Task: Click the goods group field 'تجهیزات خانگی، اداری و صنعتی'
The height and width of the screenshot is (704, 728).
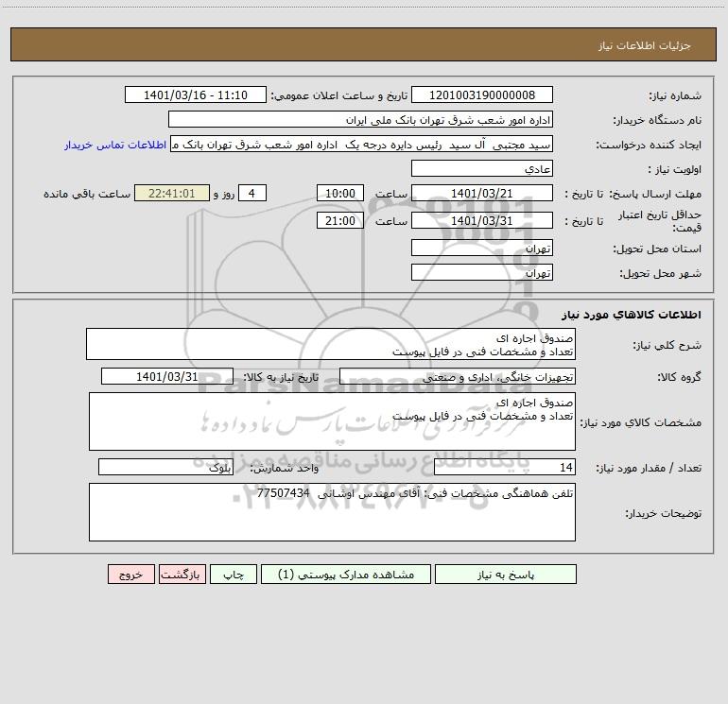Action: pos(458,376)
